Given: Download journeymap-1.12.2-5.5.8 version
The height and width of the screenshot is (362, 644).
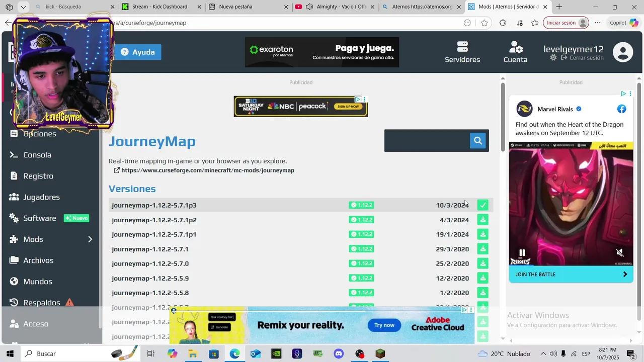Looking at the screenshot, I should pos(483,293).
